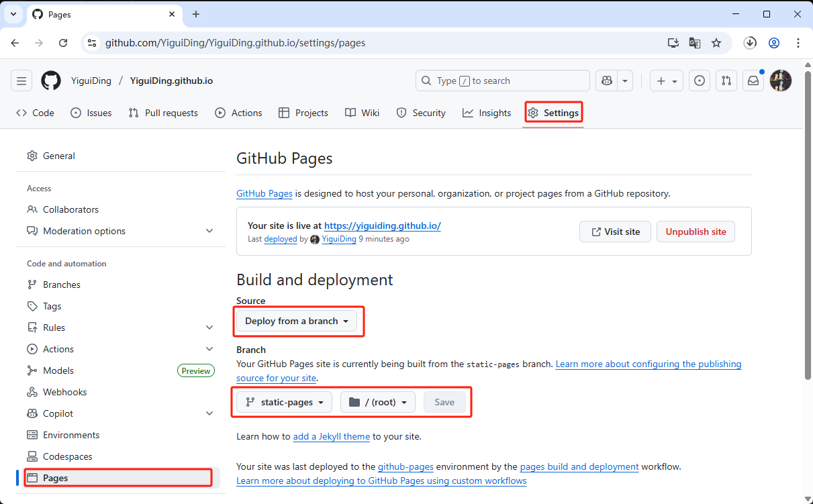Open the user profile avatar menu

tap(780, 81)
